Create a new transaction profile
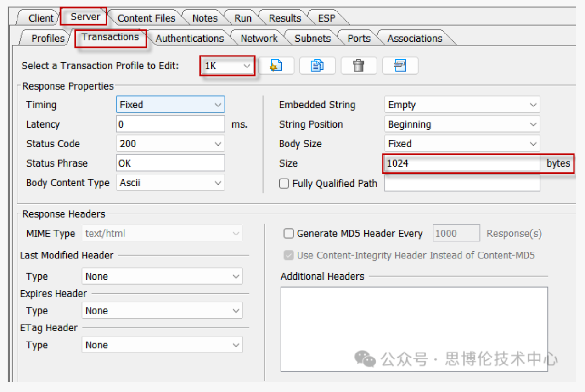The image size is (585, 392). point(276,66)
